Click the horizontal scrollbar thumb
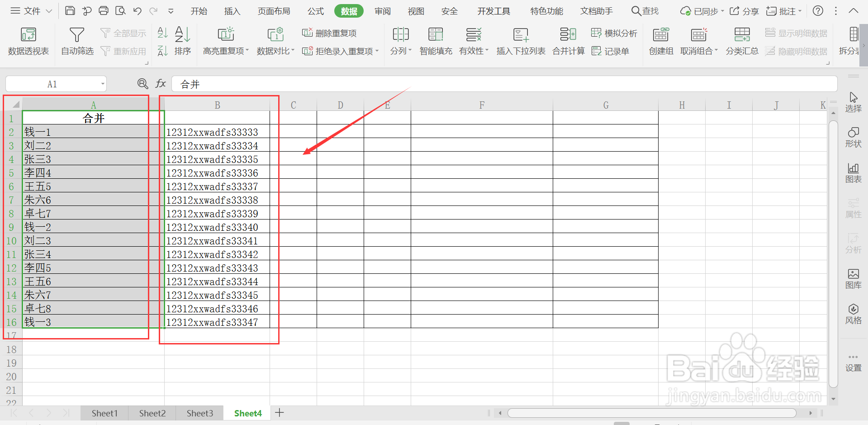This screenshot has width=868, height=425. click(x=651, y=413)
